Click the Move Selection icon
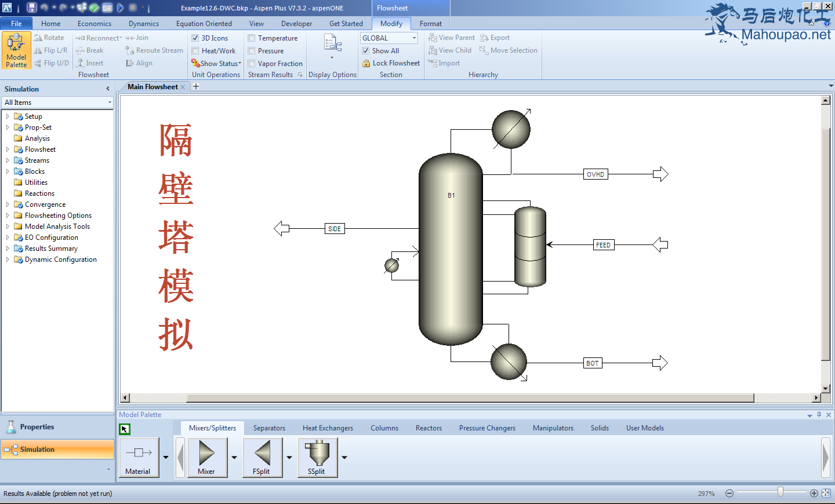This screenshot has width=835, height=504. tap(484, 50)
